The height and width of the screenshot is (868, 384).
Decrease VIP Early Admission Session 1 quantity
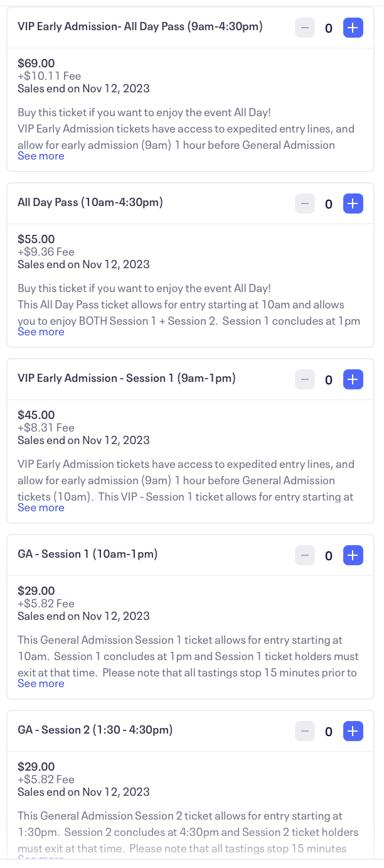305,379
